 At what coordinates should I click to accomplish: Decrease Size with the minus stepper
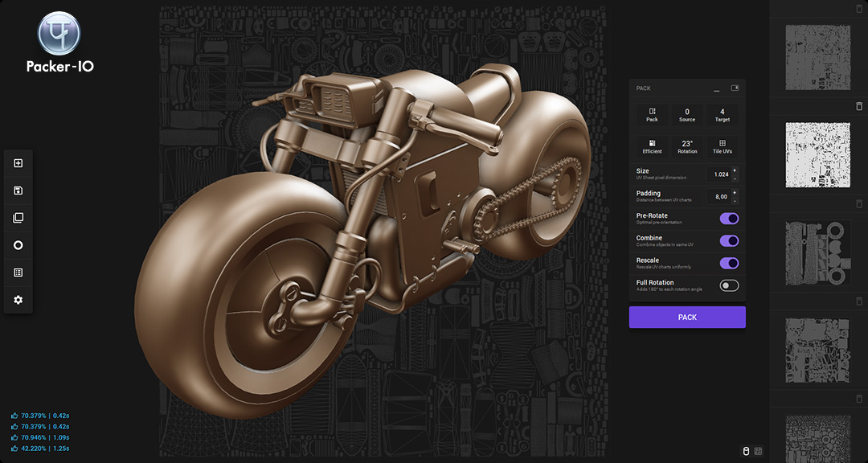(735, 178)
